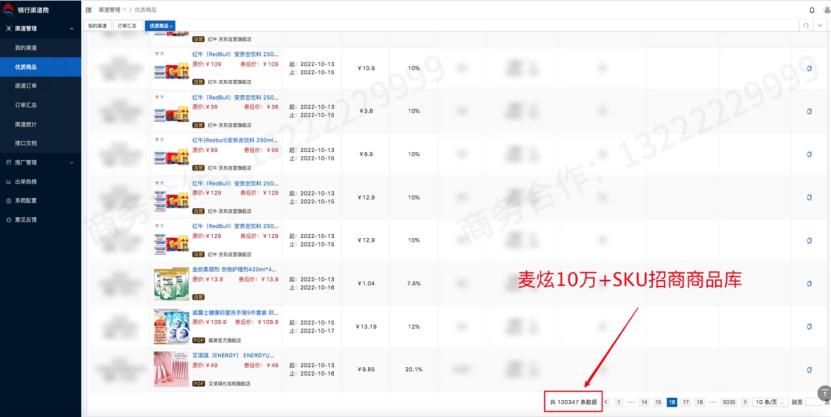Open the 出单热榜 sidebar entry icon
Screen dimensions: 831x417
(8, 181)
